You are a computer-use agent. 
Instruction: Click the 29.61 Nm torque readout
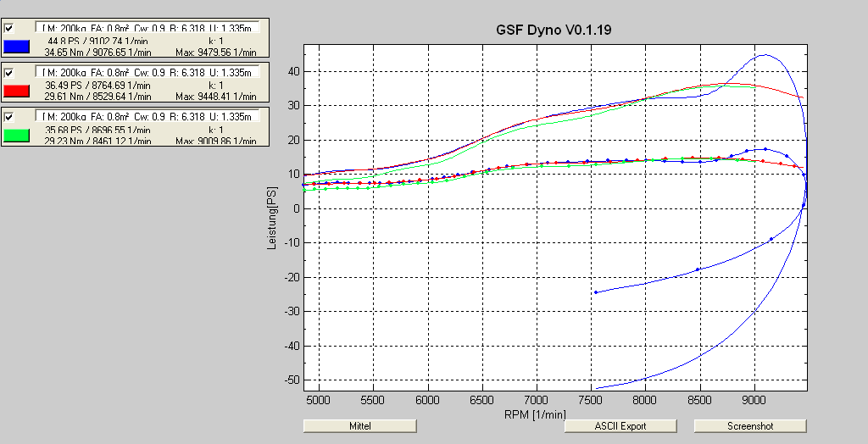point(61,97)
